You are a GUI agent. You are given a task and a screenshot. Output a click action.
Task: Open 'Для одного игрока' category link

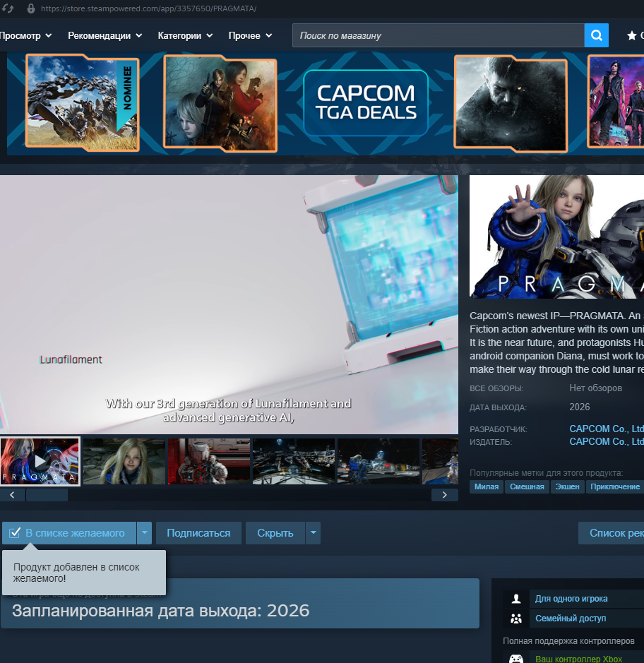pos(571,599)
